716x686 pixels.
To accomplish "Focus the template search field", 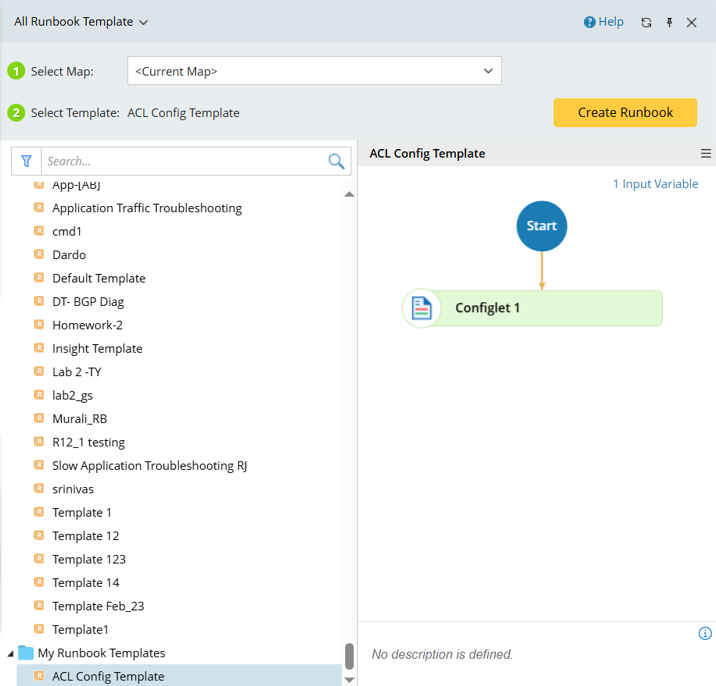I will 185,161.
